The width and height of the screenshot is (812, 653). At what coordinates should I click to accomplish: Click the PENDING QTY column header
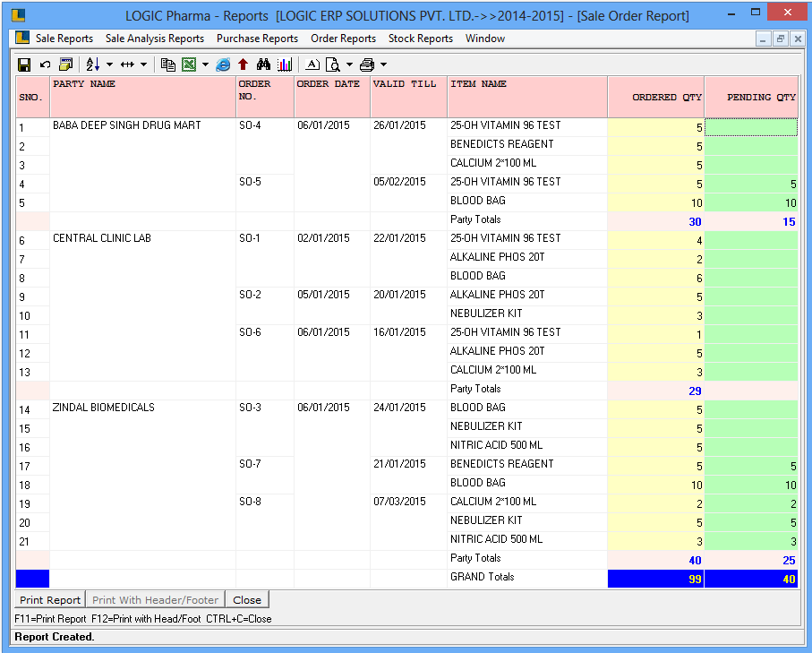pos(751,97)
